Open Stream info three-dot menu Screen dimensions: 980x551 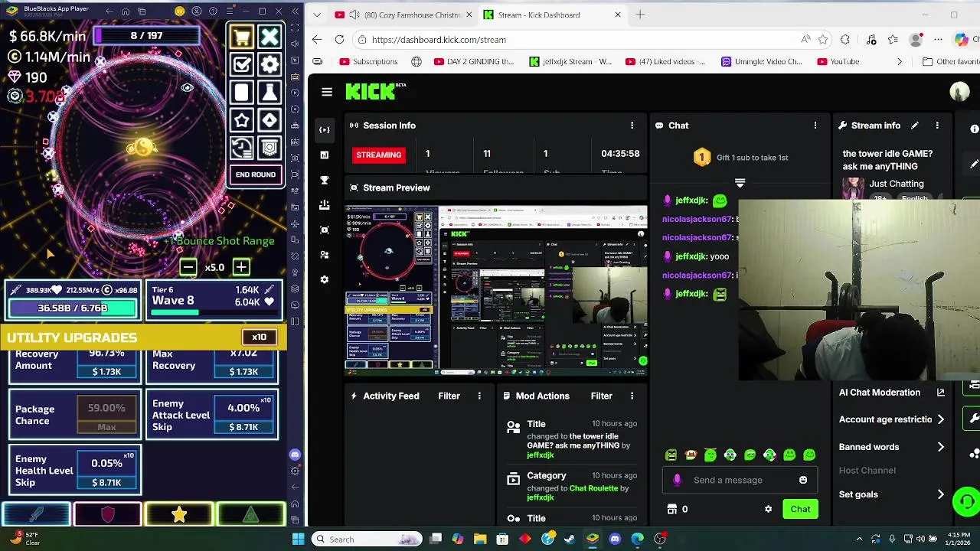click(x=937, y=126)
